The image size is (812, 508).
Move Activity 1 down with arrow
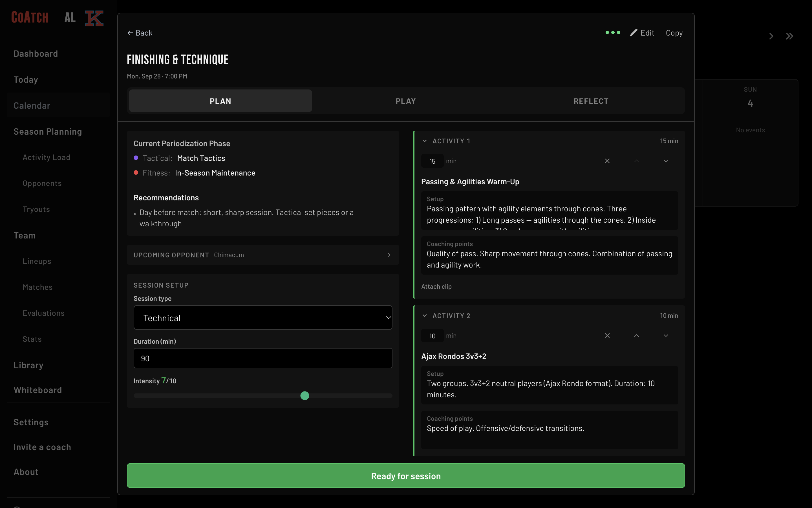point(666,161)
